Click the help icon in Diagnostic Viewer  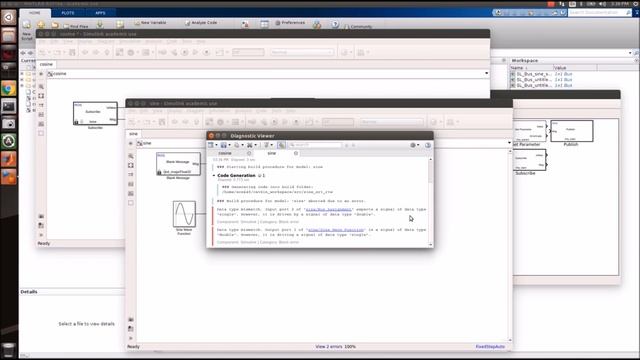[x=428, y=145]
